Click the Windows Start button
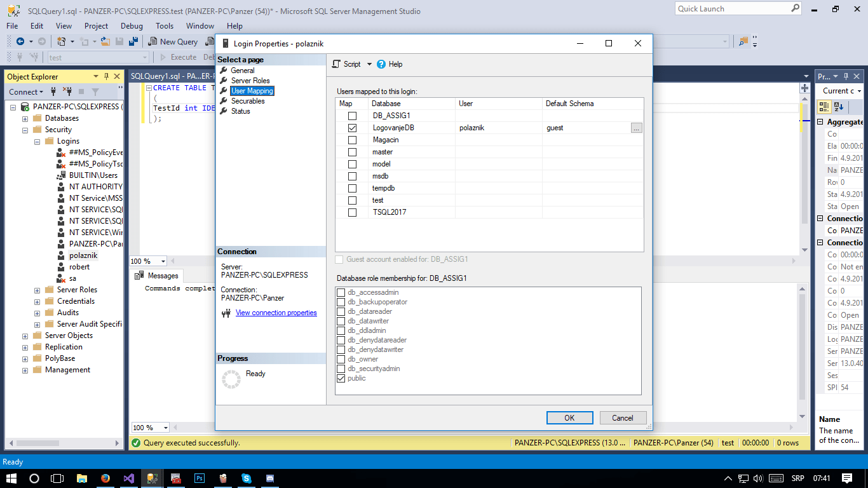Viewport: 868px width, 488px height. point(11,478)
